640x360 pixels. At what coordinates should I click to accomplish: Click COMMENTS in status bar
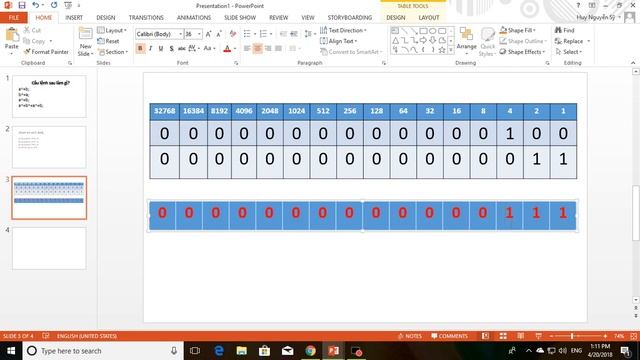click(449, 336)
